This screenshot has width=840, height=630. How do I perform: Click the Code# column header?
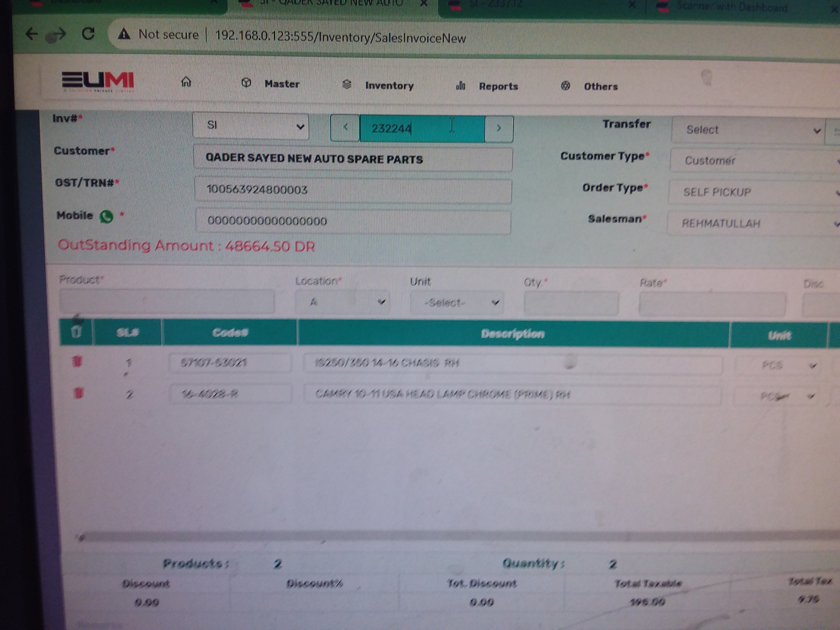click(x=230, y=333)
